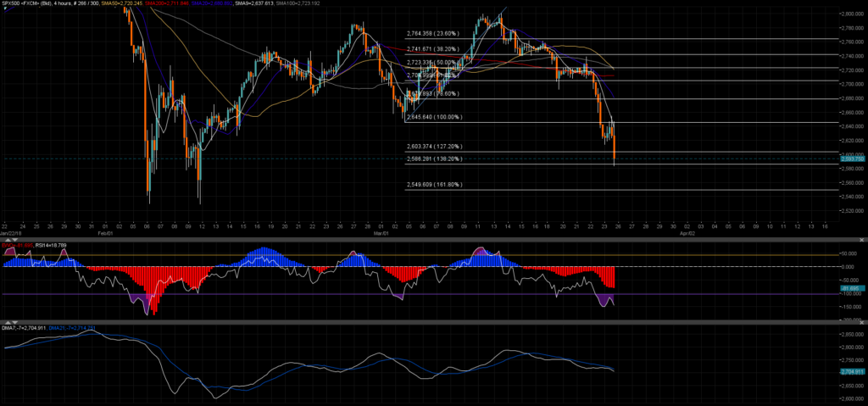Click the Feb/01 date axis label
Screen dimensions: 868x406
[106, 234]
